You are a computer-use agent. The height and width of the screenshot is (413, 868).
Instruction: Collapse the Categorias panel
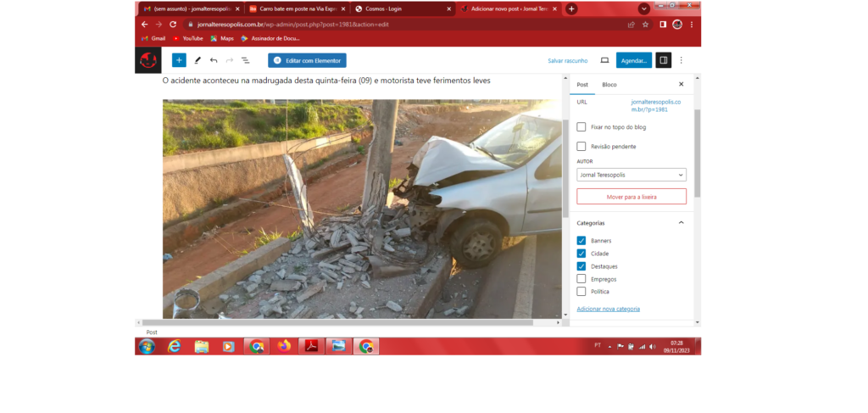(x=681, y=223)
